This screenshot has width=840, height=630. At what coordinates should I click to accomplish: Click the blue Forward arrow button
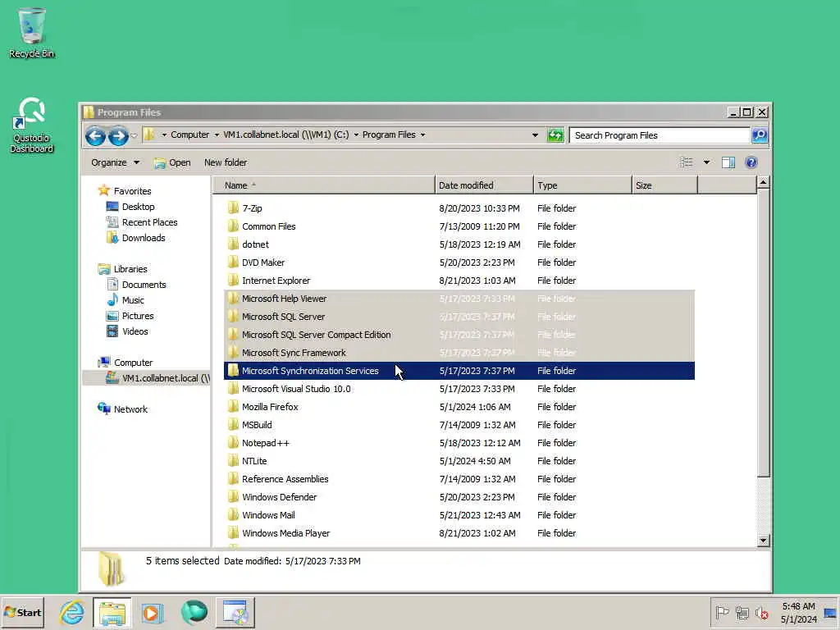click(118, 136)
